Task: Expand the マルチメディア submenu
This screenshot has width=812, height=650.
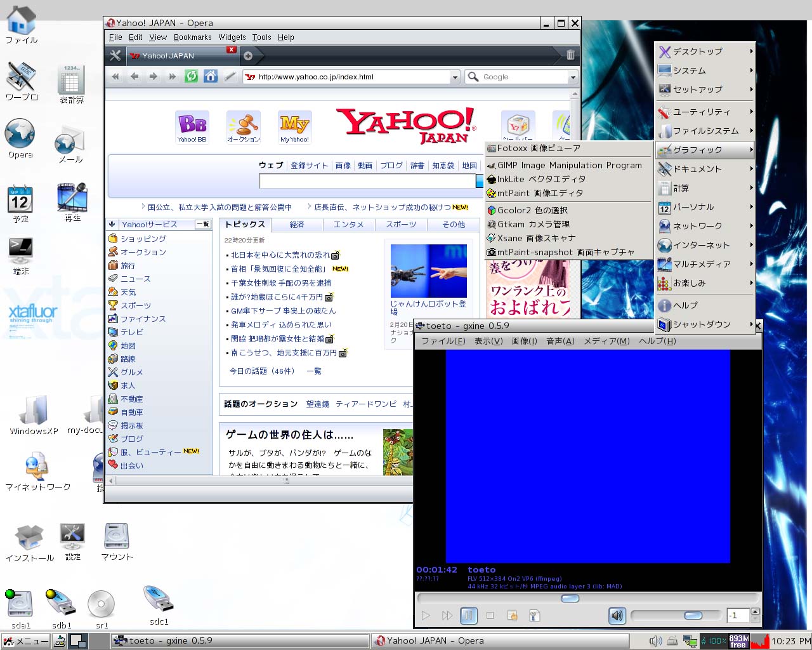Action: click(705, 264)
